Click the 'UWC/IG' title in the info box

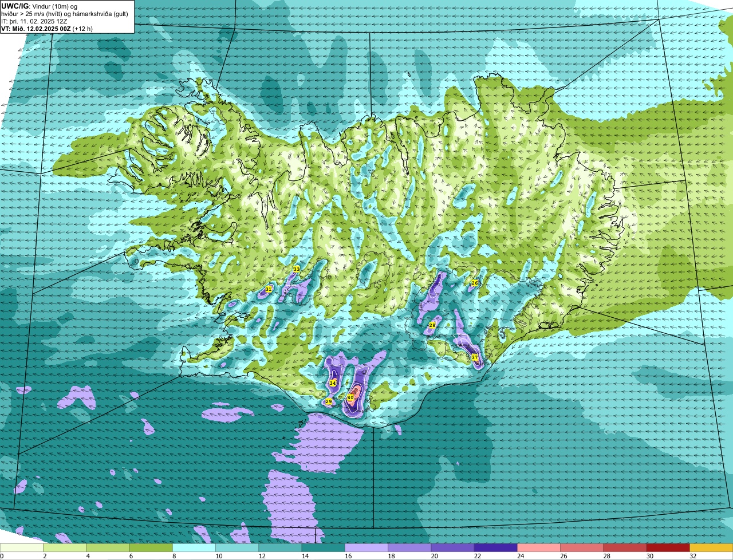tap(15, 6)
